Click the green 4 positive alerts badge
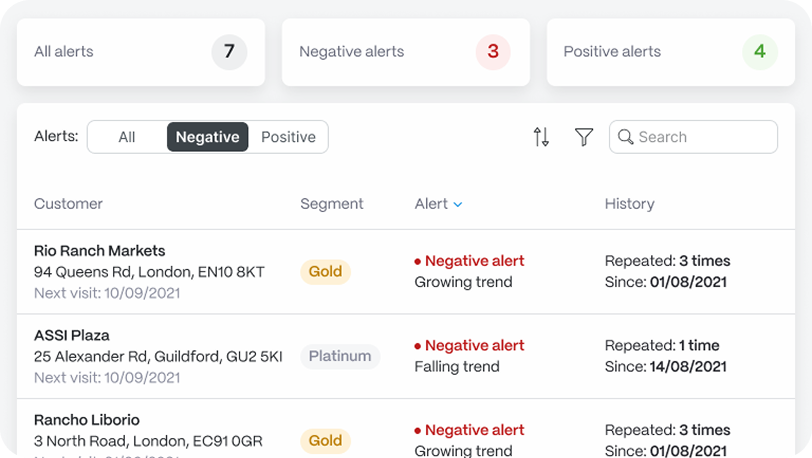 tap(760, 51)
